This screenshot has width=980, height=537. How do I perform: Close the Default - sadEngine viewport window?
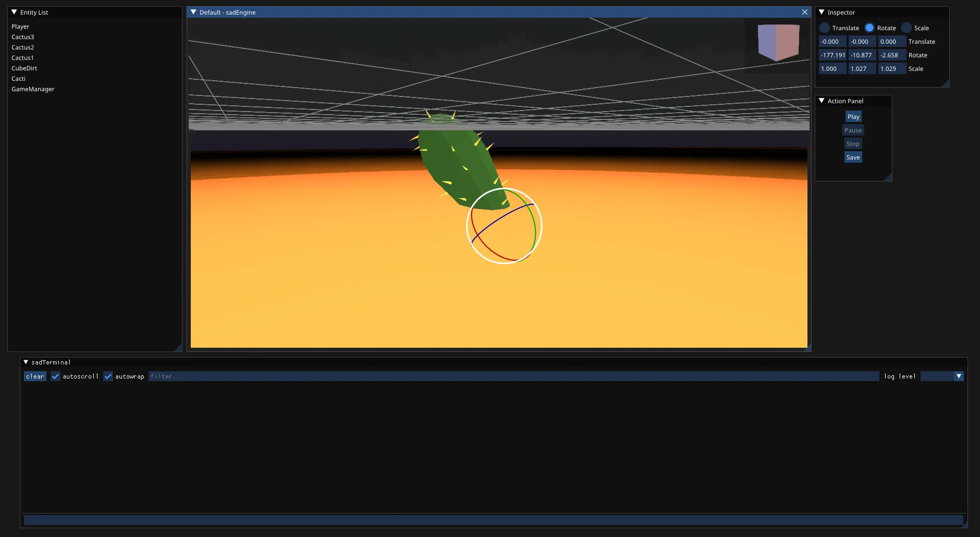point(805,12)
